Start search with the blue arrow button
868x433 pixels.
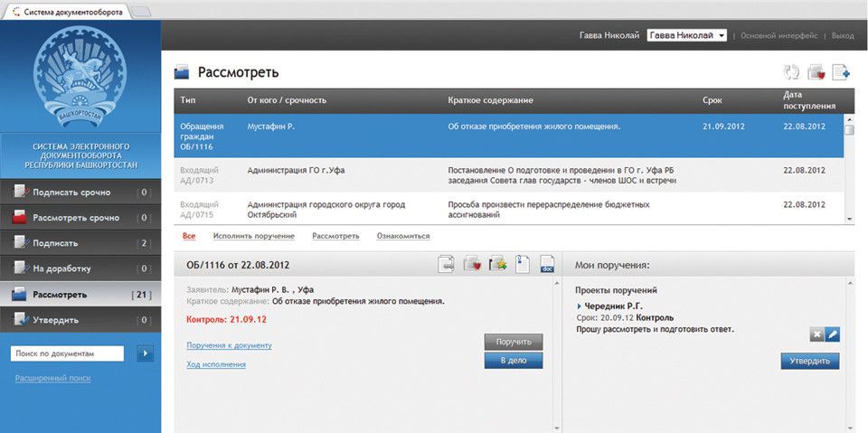click(145, 353)
